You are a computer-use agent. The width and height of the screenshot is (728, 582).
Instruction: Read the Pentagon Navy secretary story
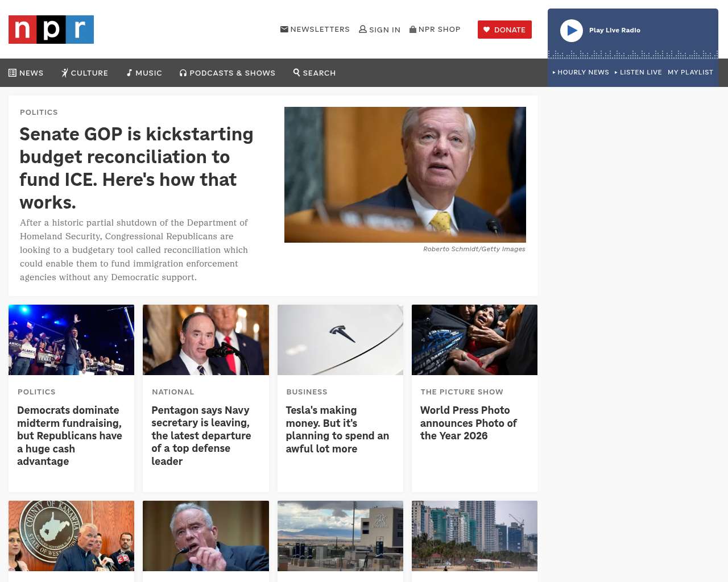pos(201,435)
